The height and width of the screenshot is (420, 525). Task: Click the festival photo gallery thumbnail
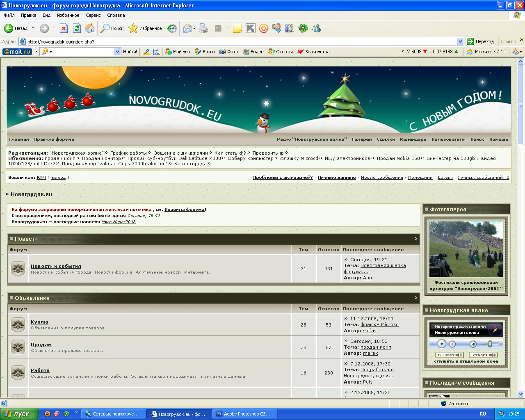pyautogui.click(x=466, y=249)
